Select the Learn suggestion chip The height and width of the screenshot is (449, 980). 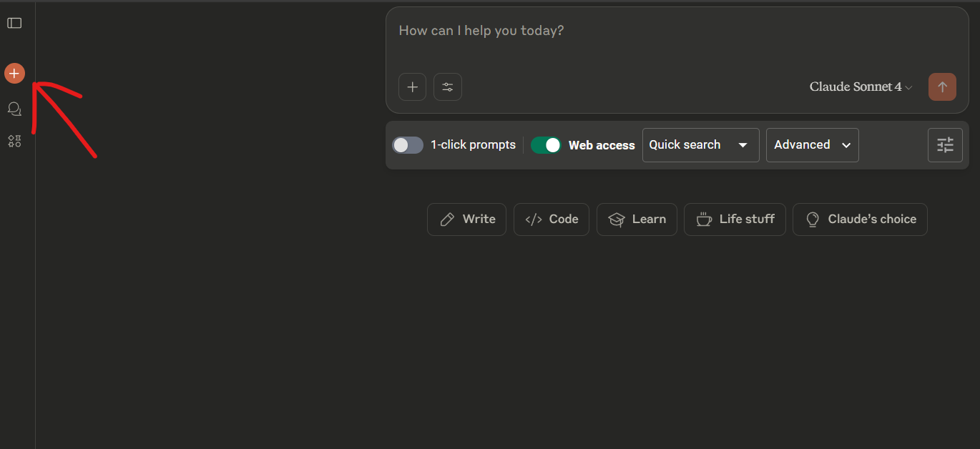click(x=637, y=219)
